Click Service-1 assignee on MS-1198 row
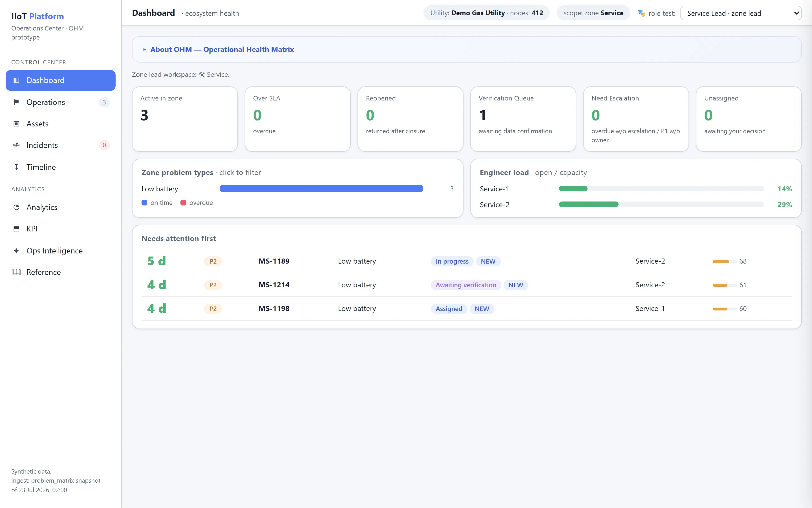812x508 pixels. 650,309
